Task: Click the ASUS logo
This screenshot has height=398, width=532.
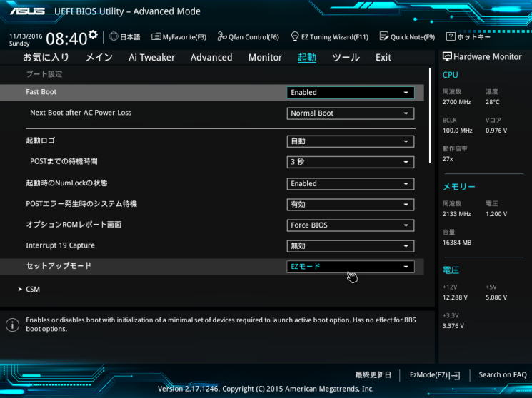Action: coord(27,11)
